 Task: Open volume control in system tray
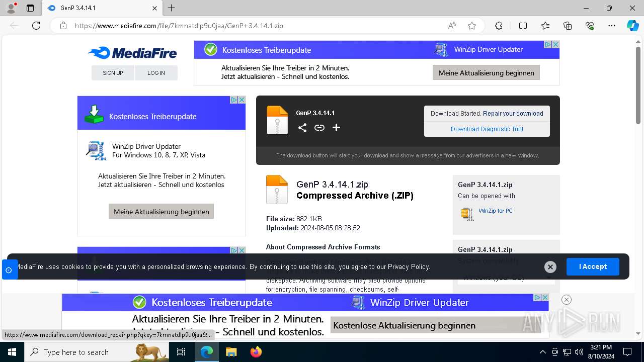point(579,352)
